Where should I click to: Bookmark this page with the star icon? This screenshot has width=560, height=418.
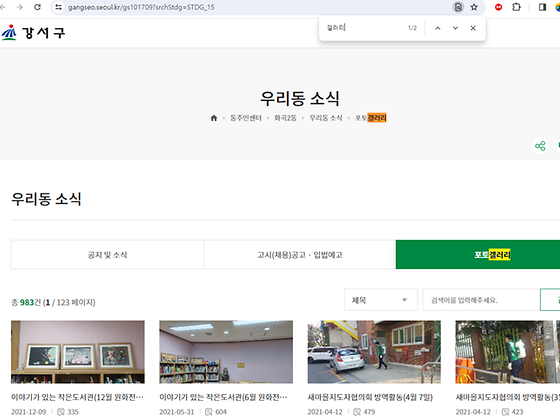[x=474, y=7]
